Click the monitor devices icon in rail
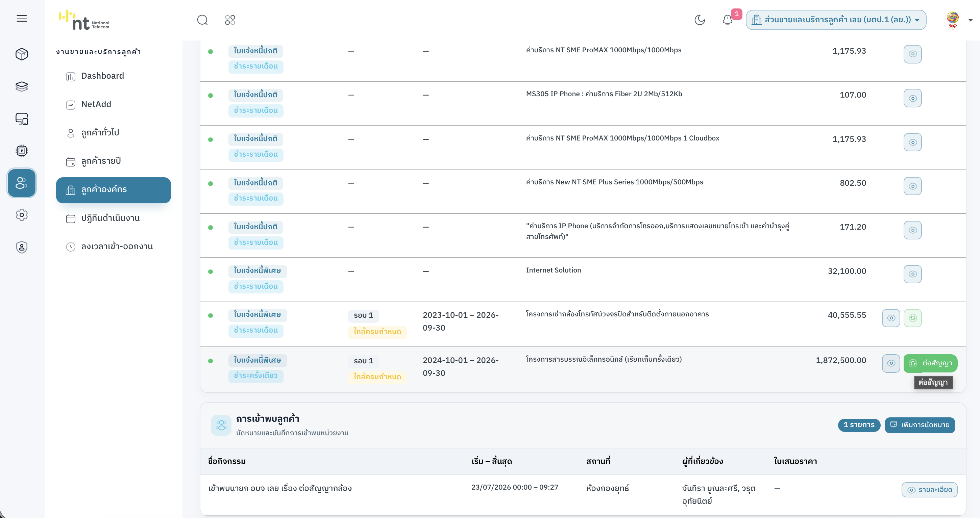Viewport: 980px width, 518px height. coord(22,119)
